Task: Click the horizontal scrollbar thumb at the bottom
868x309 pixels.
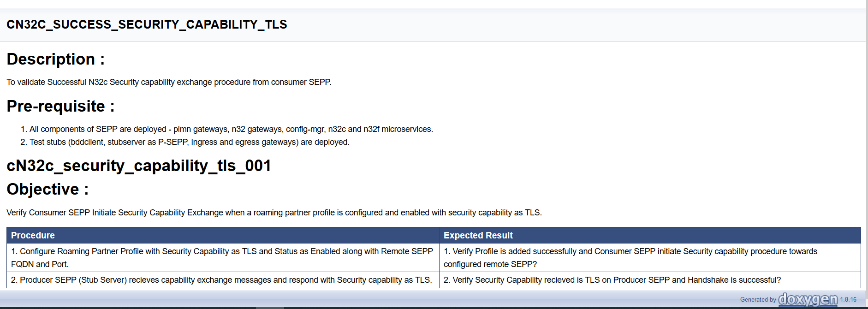Action: click(x=270, y=307)
